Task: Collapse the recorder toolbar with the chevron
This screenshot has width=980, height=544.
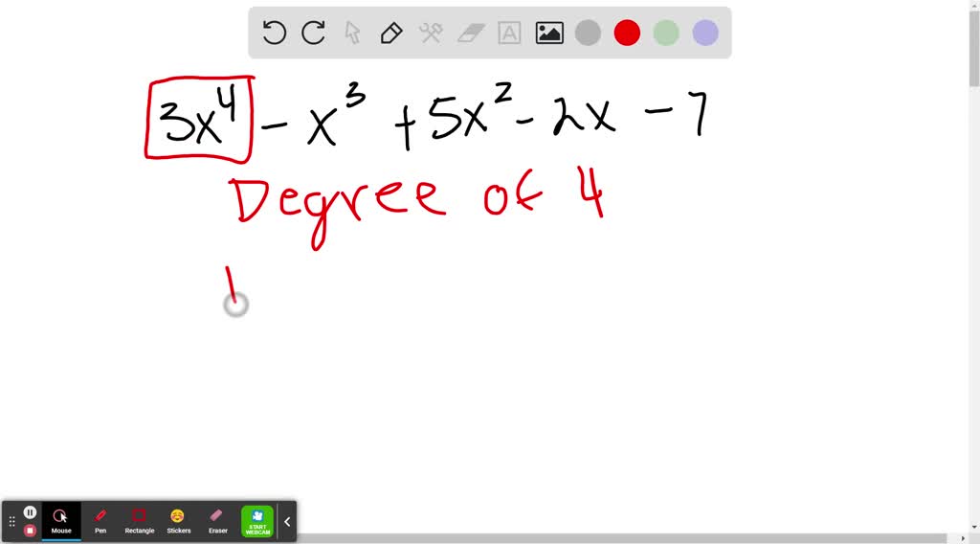Action: pyautogui.click(x=287, y=521)
